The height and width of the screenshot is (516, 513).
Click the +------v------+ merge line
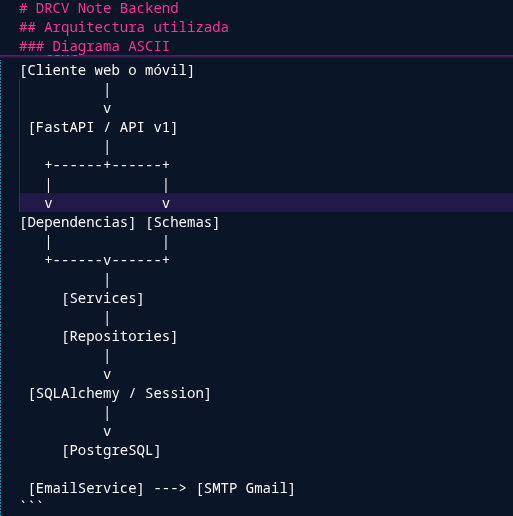[x=107, y=260]
